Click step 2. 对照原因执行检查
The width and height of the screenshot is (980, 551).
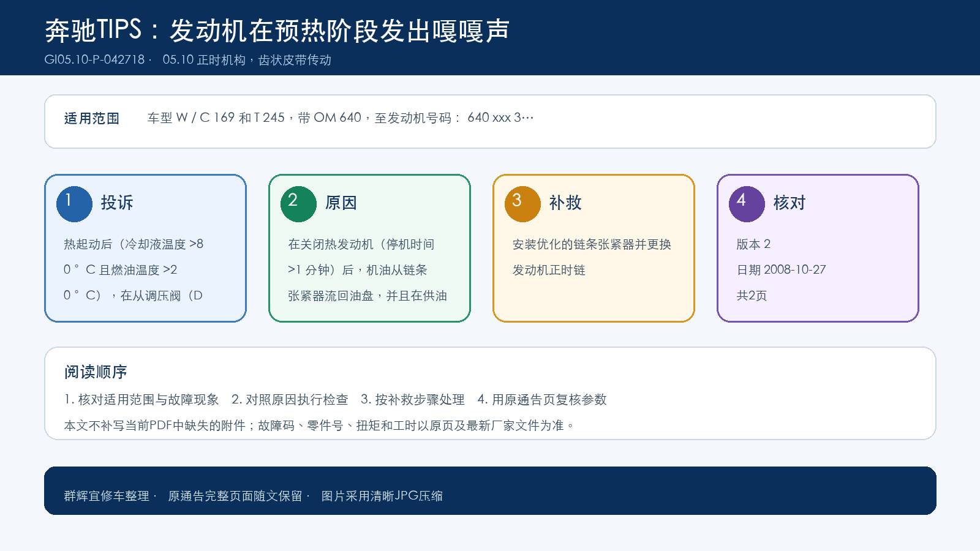pyautogui.click(x=290, y=400)
